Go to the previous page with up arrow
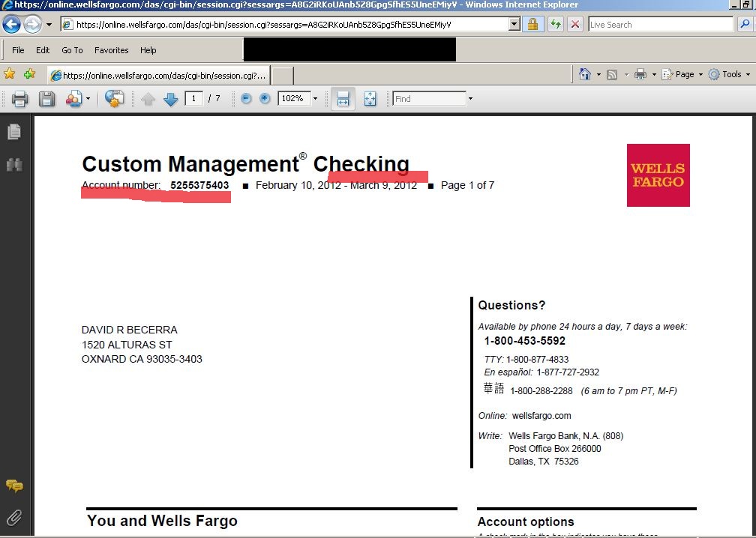 point(148,99)
